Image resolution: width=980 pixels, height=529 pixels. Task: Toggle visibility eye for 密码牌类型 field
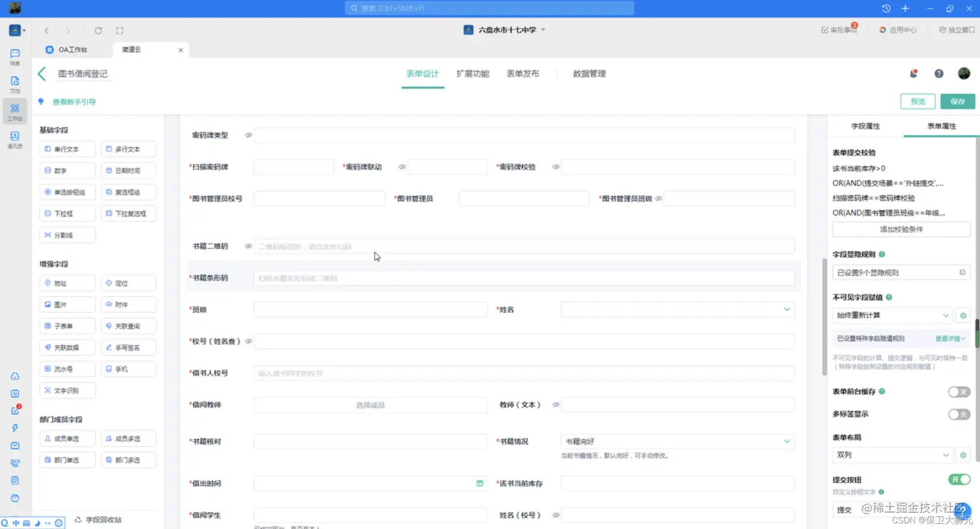[x=248, y=135]
